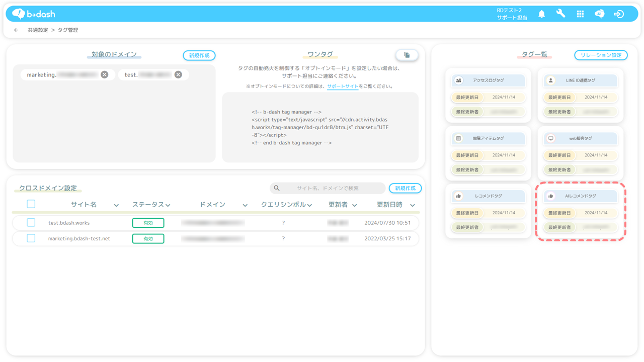Open the 閲覧アイテムタグ card title

pyautogui.click(x=489, y=138)
